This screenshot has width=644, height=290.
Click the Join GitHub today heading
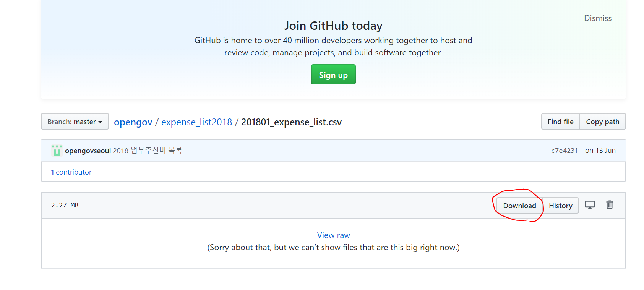point(333,26)
